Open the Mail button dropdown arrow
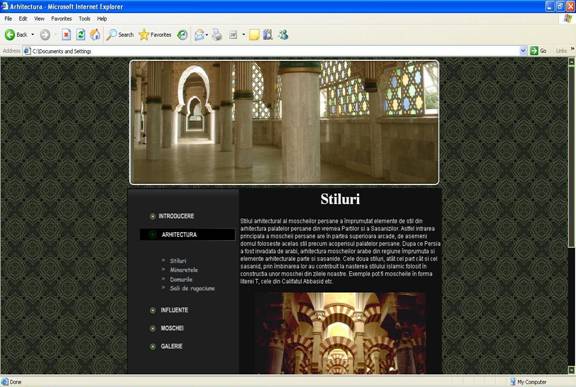576x387 pixels. click(x=206, y=35)
